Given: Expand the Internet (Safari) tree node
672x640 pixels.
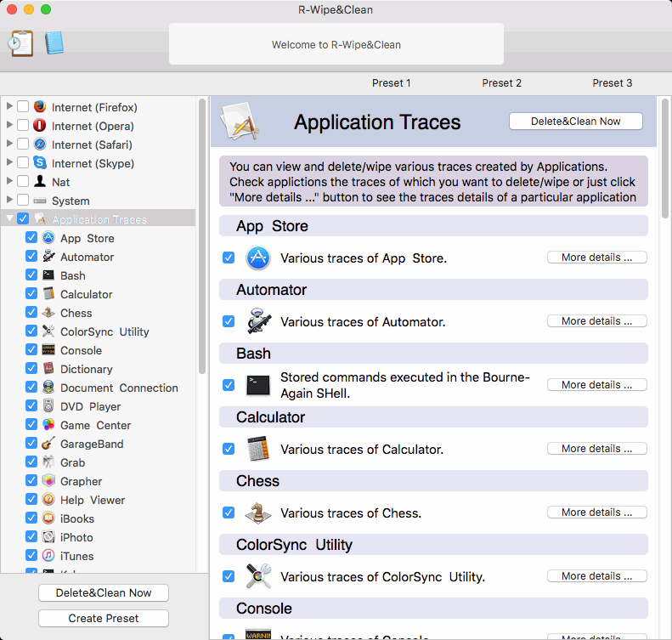Looking at the screenshot, I should coord(9,144).
